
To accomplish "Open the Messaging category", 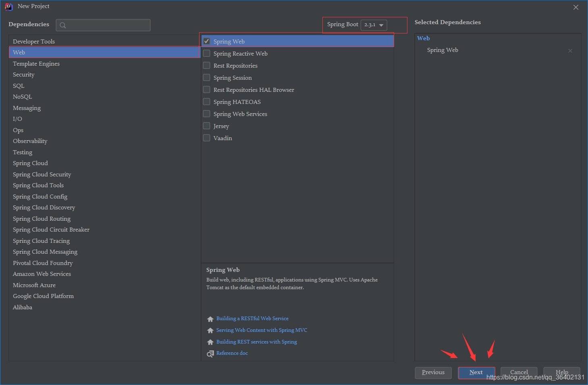I will coord(104,108).
